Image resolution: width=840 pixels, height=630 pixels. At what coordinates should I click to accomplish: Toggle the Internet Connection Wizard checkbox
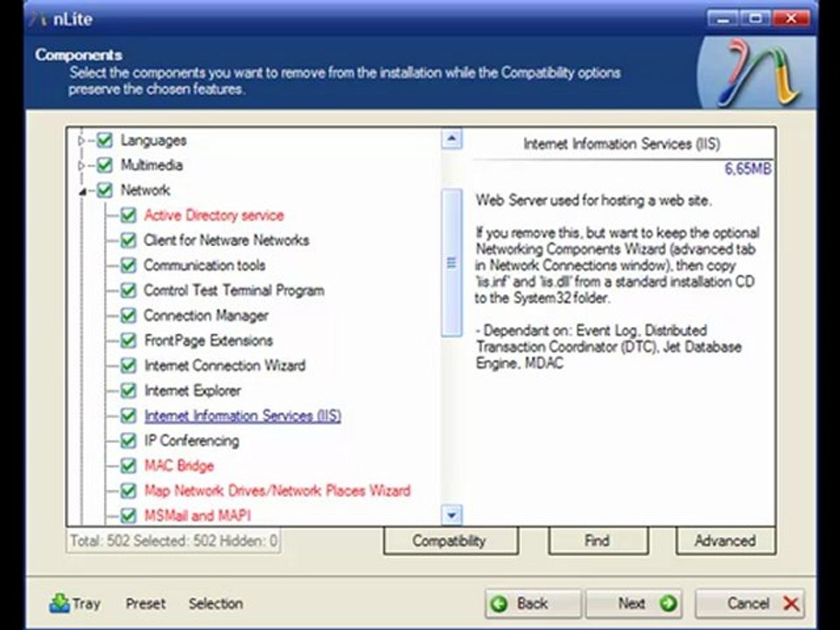tap(128, 366)
